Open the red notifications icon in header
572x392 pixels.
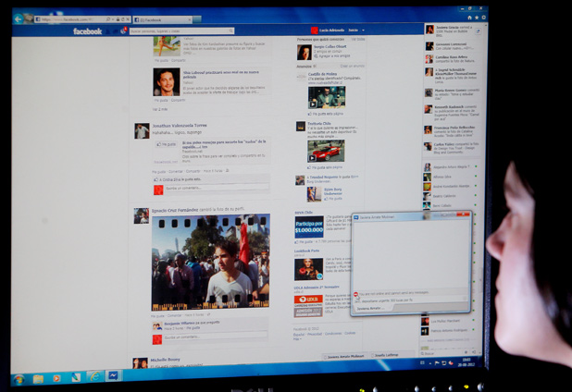point(124,31)
